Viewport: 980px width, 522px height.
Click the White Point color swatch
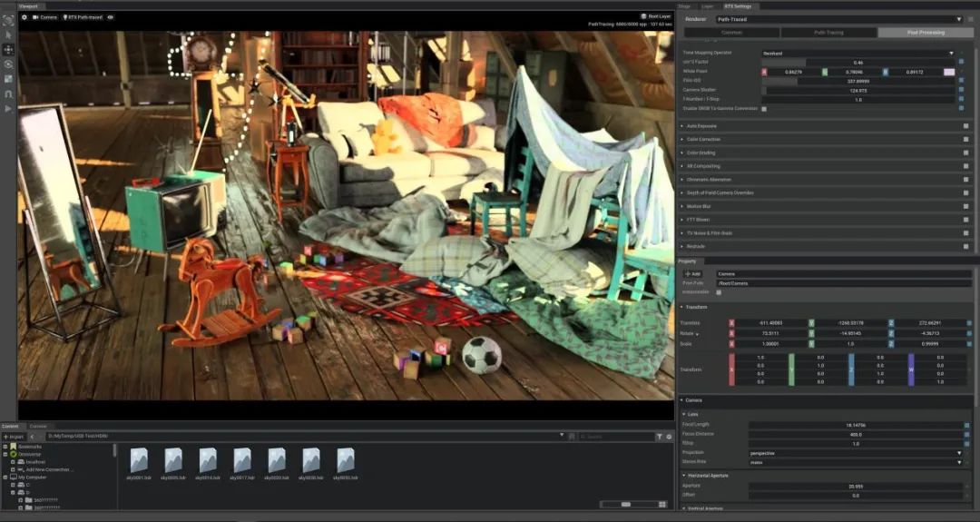click(949, 71)
